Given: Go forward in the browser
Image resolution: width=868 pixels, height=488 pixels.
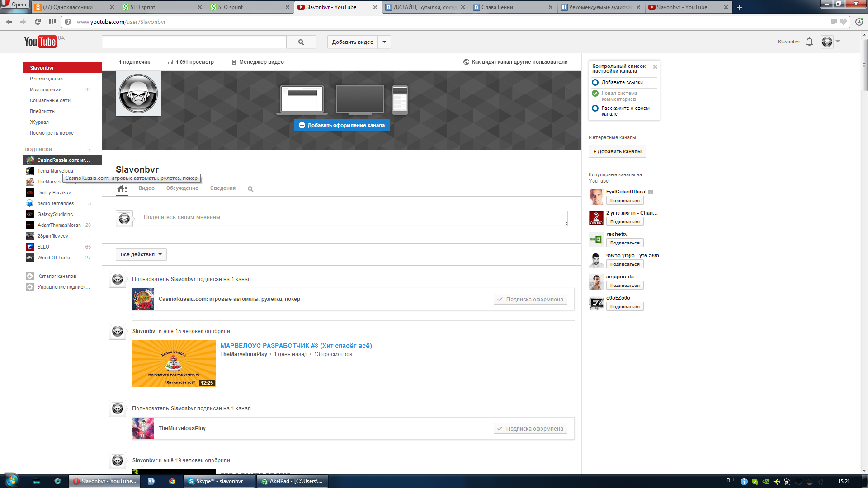Looking at the screenshot, I should pos(23,22).
